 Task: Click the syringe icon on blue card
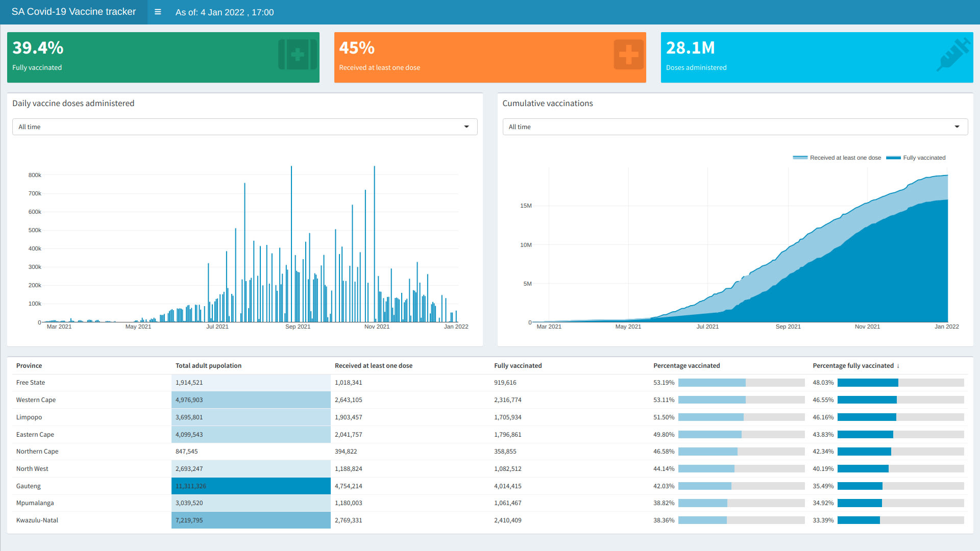click(x=953, y=55)
